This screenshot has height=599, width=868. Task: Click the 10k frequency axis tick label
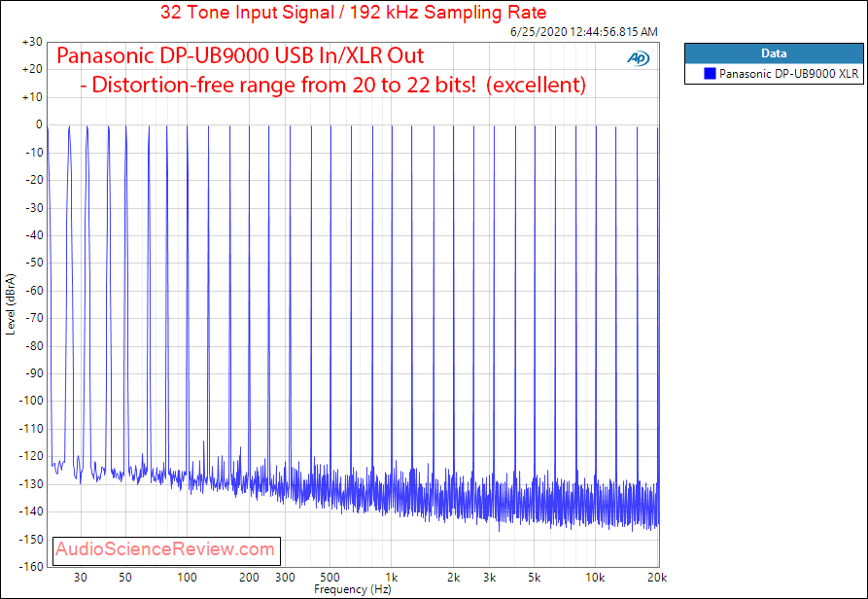pyautogui.click(x=596, y=578)
